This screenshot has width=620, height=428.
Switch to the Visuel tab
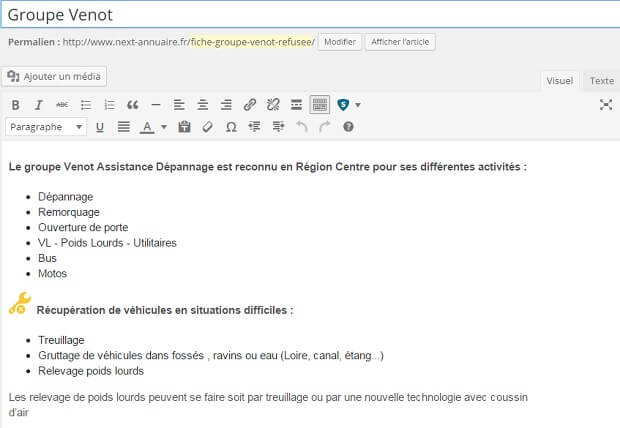coord(560,81)
